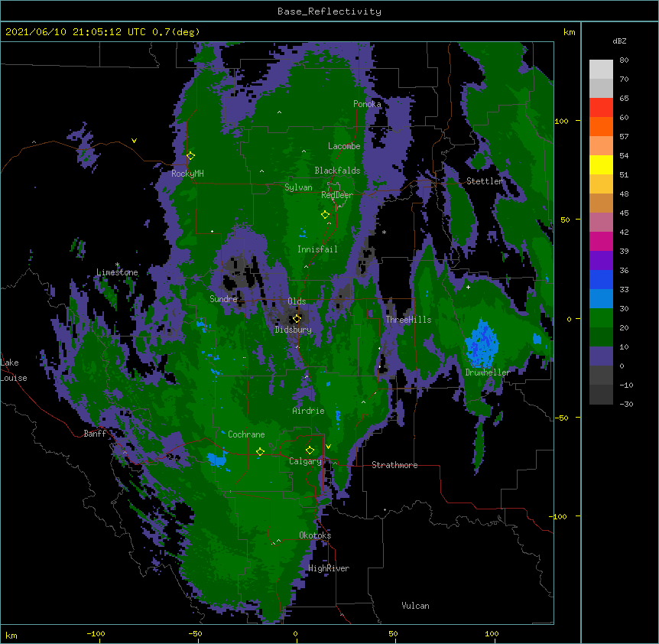This screenshot has width=659, height=644.
Task: Select the Banff label
Action: pyautogui.click(x=95, y=434)
